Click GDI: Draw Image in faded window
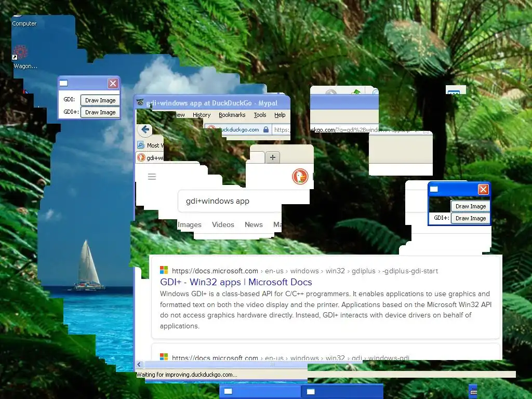Screen dimensions: 532x399 pyautogui.click(x=100, y=100)
